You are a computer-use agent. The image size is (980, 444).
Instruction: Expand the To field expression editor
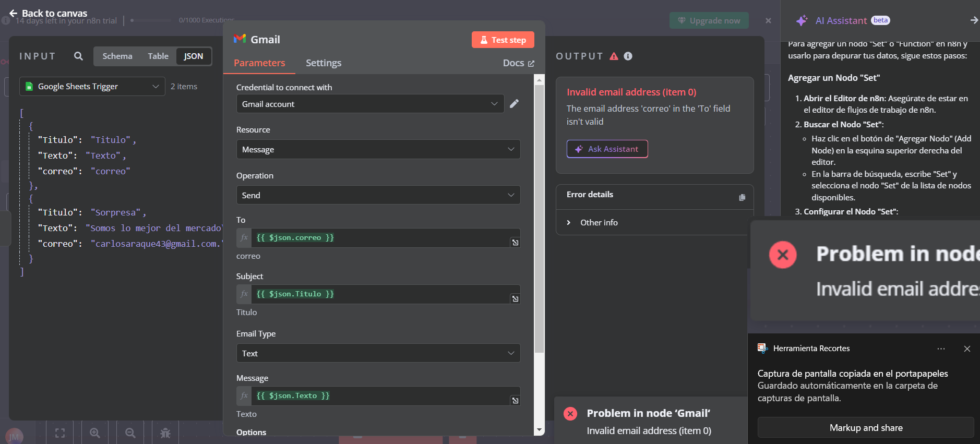pyautogui.click(x=515, y=243)
